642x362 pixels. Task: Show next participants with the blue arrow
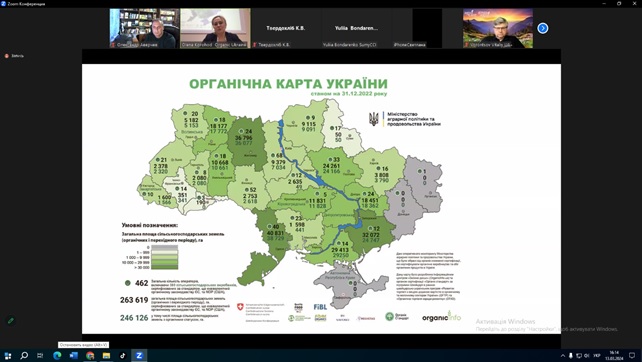(x=543, y=28)
